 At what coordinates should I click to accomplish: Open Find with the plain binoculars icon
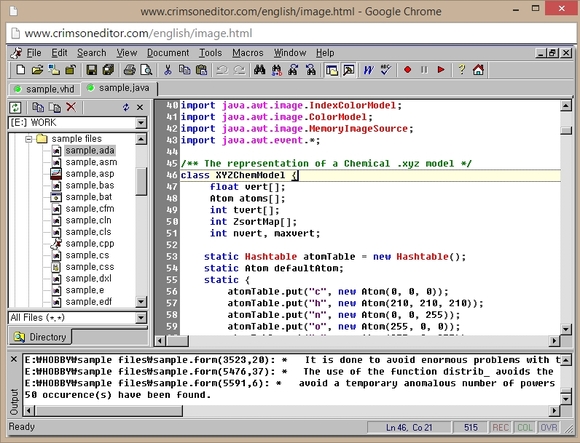tap(259, 70)
